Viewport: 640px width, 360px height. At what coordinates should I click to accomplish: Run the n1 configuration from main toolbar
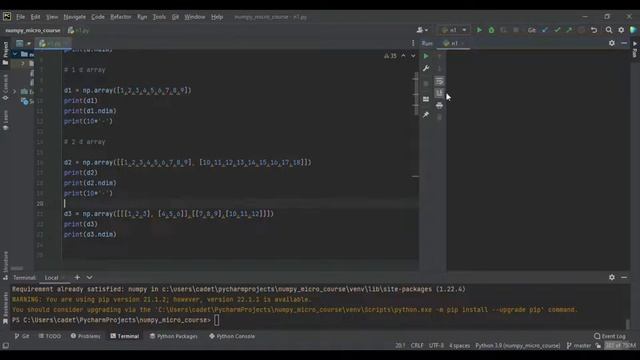[x=479, y=30]
